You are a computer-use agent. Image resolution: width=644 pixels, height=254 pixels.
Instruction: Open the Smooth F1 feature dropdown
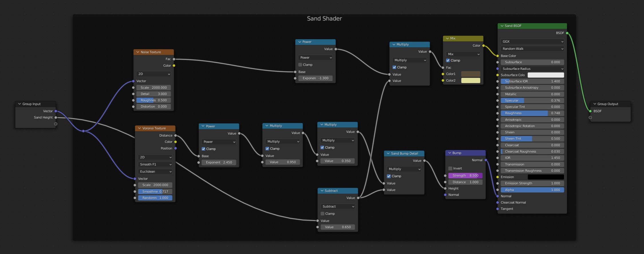[x=155, y=164]
